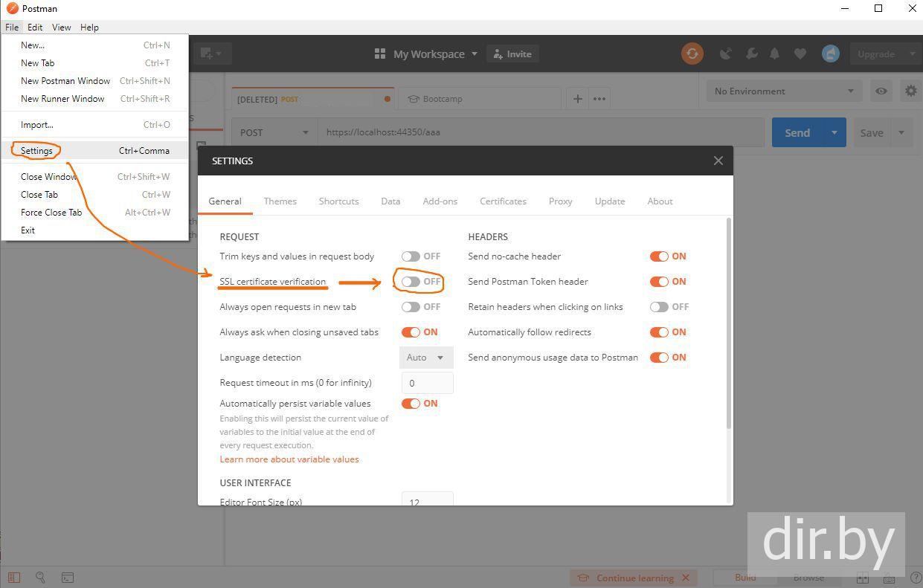Click the two-pane view icon in status bar
This screenshot has height=588, width=923.
click(862, 578)
